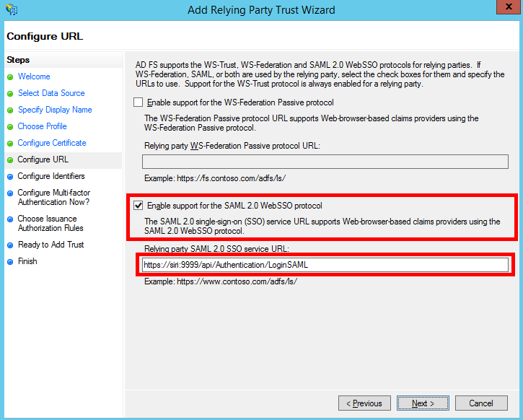Click the wizard app icon in title bar
Screen dimensions: 523x420
[x=12, y=9]
